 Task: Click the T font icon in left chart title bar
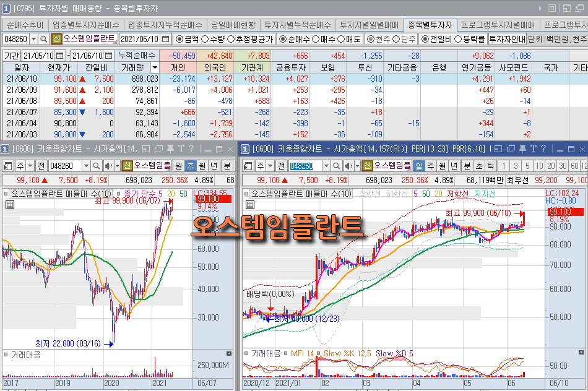click(181, 149)
